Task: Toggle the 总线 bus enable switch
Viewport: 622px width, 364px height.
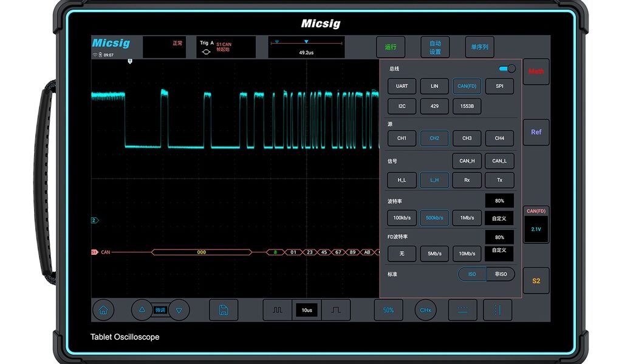Action: point(507,69)
